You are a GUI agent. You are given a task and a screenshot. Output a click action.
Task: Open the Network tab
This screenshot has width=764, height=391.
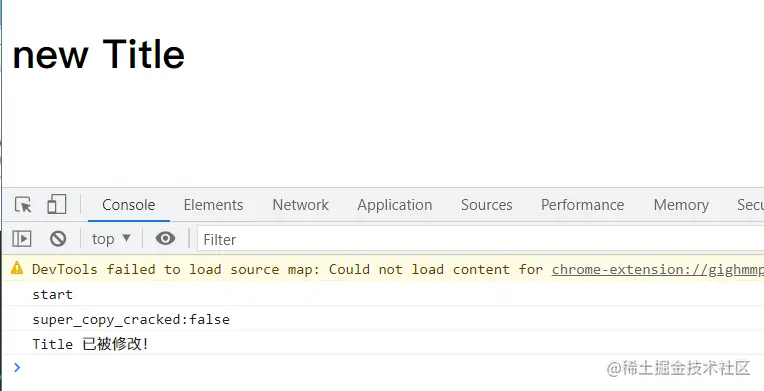pyautogui.click(x=301, y=205)
